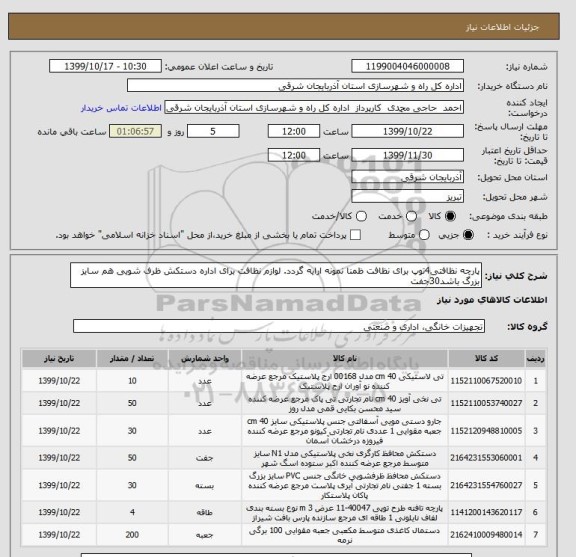
Task: Click the تاریخ نیاز column header
Action: coord(59,359)
